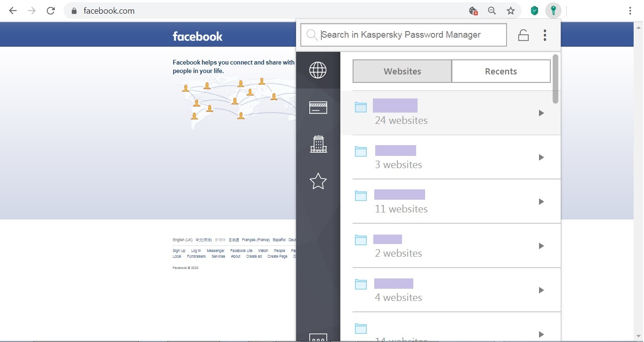Click the folder icon of the 11 websites group
The height and width of the screenshot is (342, 644).
coord(361,196)
